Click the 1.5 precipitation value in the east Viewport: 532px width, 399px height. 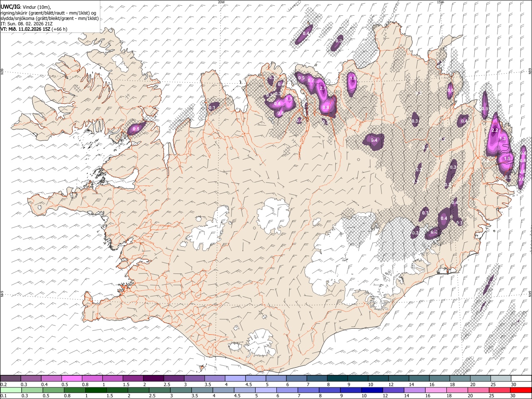coord(507,158)
